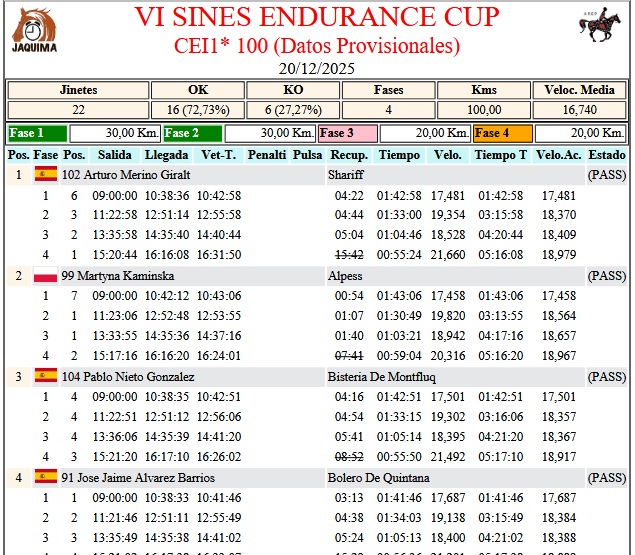
Task: Select the orange Fase 4 label
Action: coord(503,133)
